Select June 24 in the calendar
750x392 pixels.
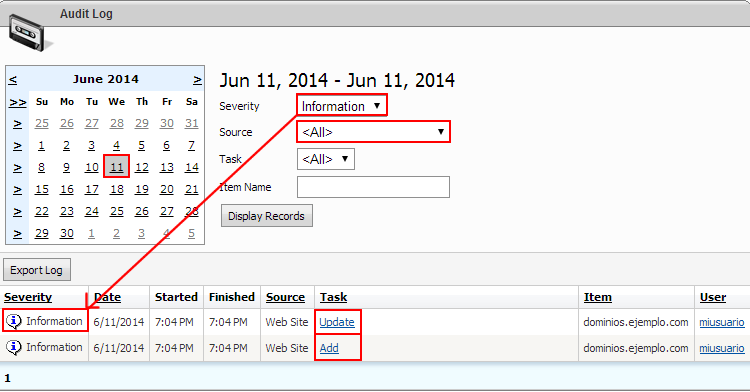tap(92, 211)
